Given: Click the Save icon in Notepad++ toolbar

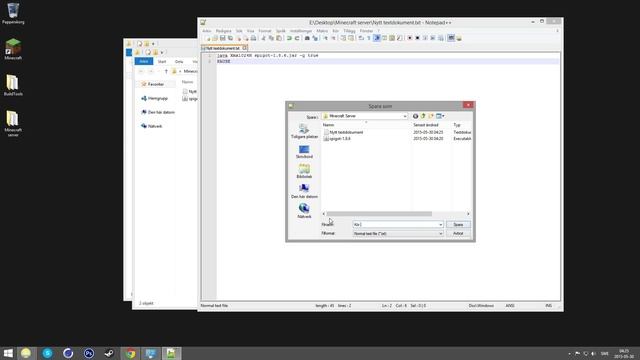Looking at the screenshot, I should (x=222, y=38).
